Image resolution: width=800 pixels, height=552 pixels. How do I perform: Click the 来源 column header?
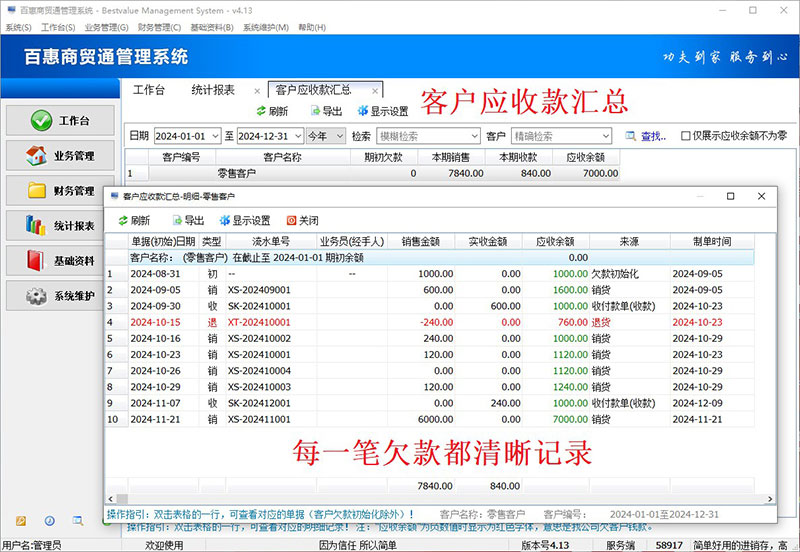pyautogui.click(x=630, y=241)
